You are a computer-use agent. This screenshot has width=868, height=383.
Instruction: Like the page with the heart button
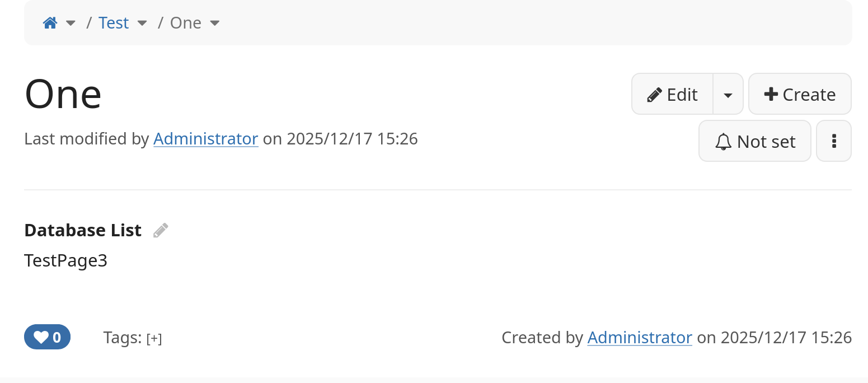click(47, 337)
